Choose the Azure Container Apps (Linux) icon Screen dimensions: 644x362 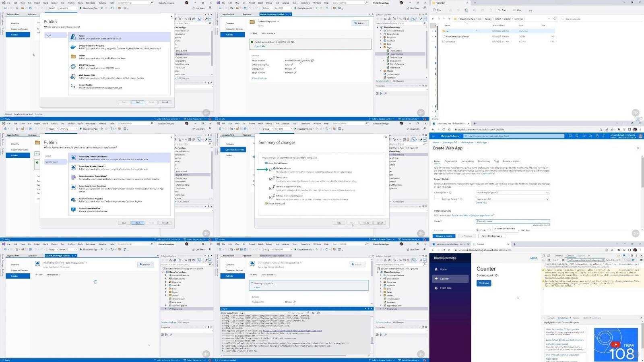click(73, 177)
